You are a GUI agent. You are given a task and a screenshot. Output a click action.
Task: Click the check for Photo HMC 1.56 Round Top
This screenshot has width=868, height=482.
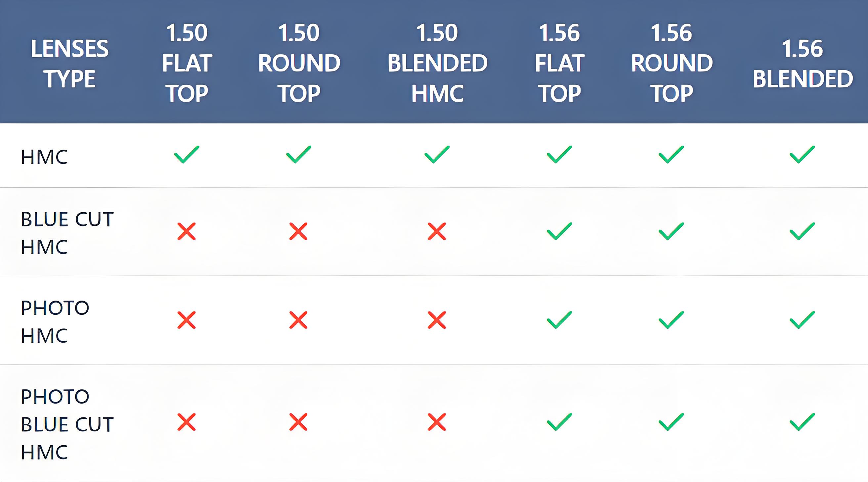pyautogui.click(x=671, y=320)
